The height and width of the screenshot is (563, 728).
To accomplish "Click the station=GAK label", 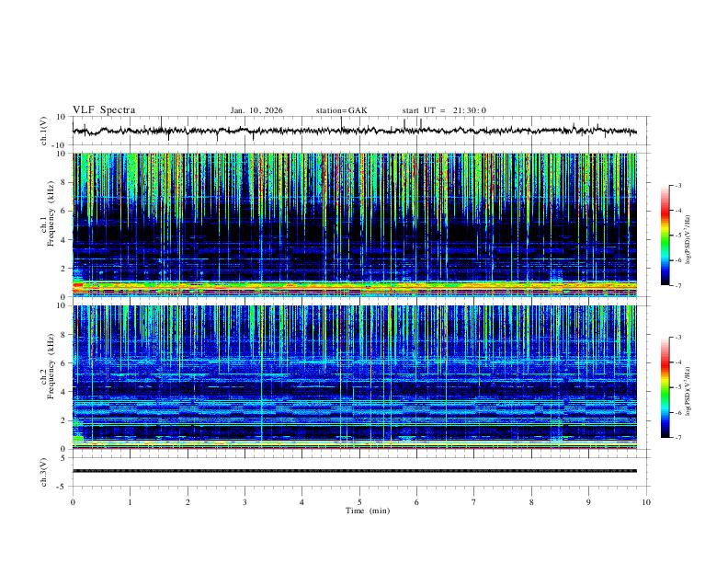I will click(x=342, y=110).
